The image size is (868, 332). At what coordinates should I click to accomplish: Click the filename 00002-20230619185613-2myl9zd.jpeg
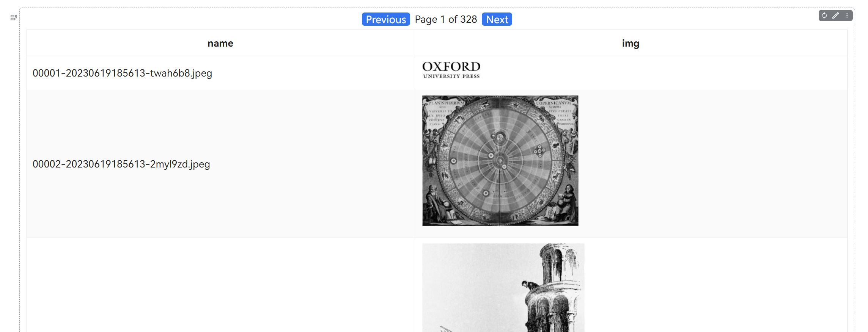pos(121,164)
